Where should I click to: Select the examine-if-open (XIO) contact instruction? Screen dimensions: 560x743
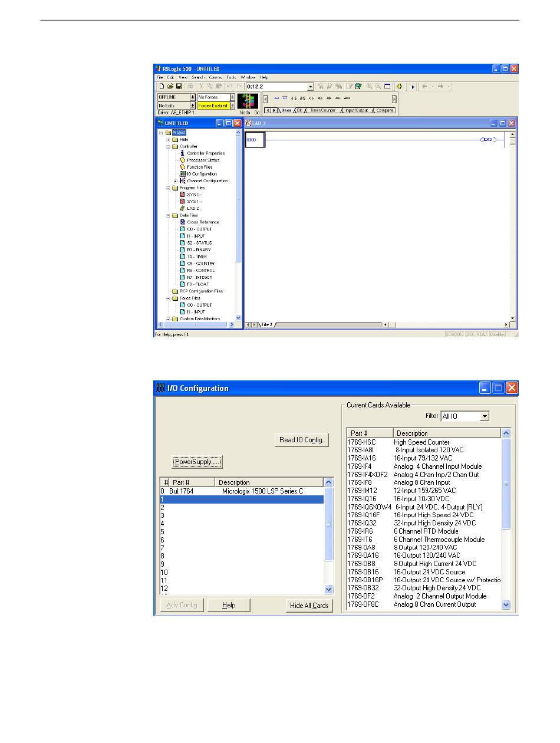pyautogui.click(x=302, y=98)
